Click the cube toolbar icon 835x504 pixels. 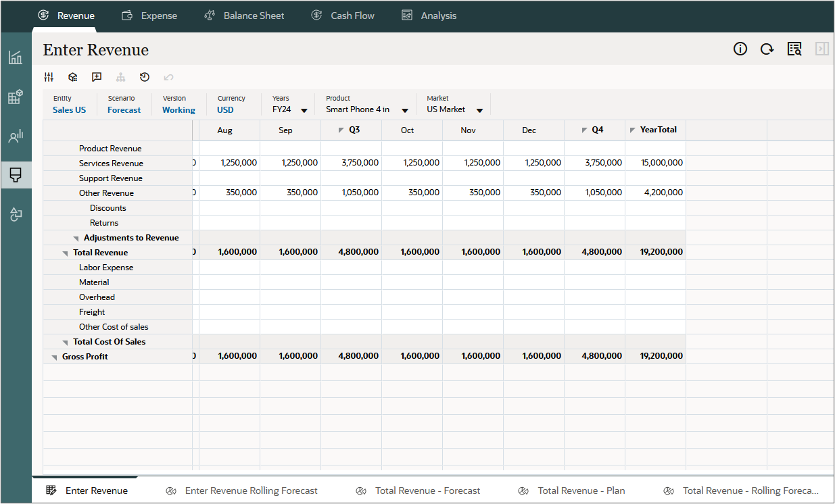pyautogui.click(x=73, y=77)
